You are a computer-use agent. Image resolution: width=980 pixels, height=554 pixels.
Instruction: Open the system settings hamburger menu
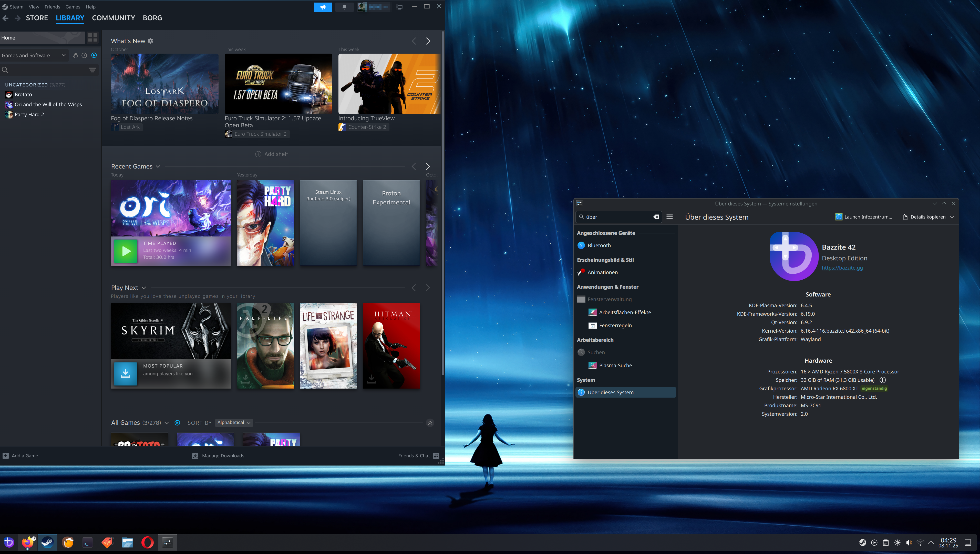[x=669, y=217]
